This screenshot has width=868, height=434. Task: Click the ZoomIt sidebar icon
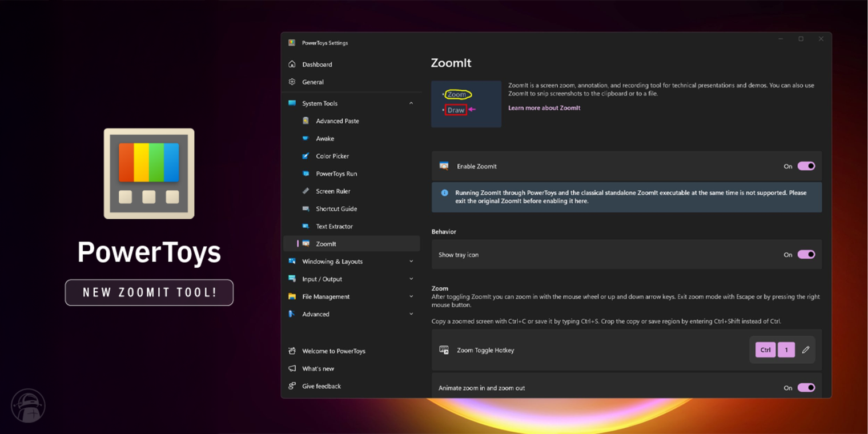pos(307,244)
